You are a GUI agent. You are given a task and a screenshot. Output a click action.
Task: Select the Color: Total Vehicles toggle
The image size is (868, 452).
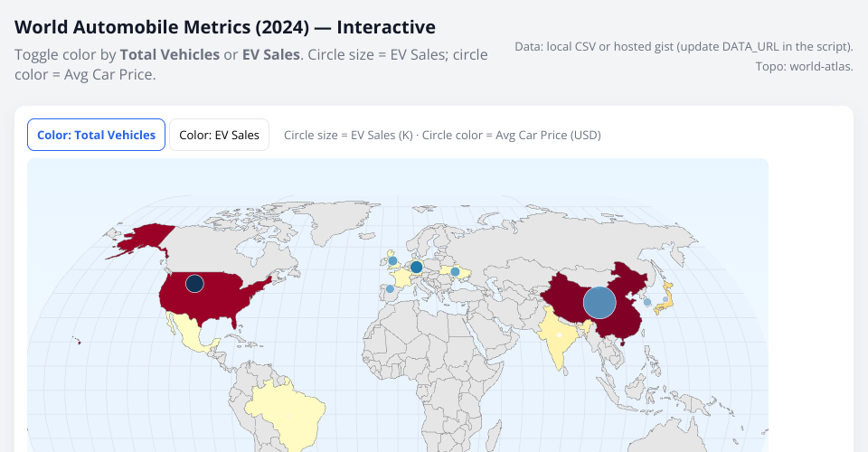(96, 135)
